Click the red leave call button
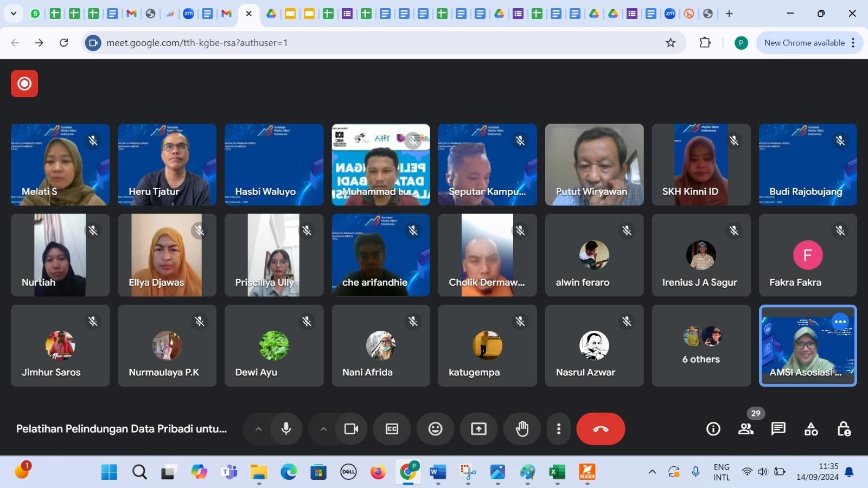868x488 pixels. (x=601, y=429)
